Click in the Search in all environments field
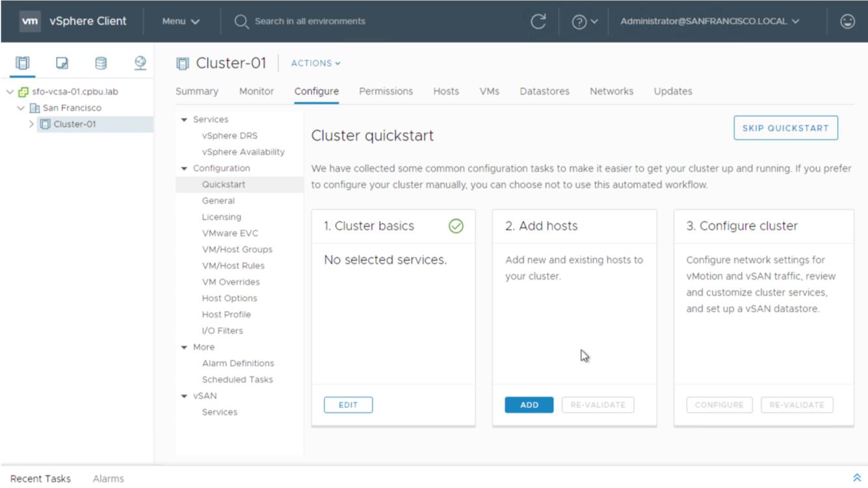This screenshot has width=868, height=488. (309, 21)
